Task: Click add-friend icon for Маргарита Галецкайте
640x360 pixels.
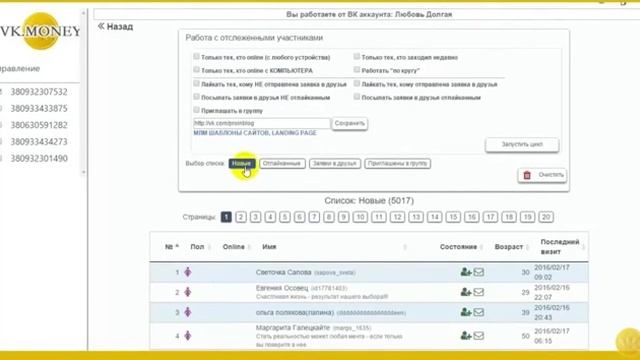Action: coord(466,336)
